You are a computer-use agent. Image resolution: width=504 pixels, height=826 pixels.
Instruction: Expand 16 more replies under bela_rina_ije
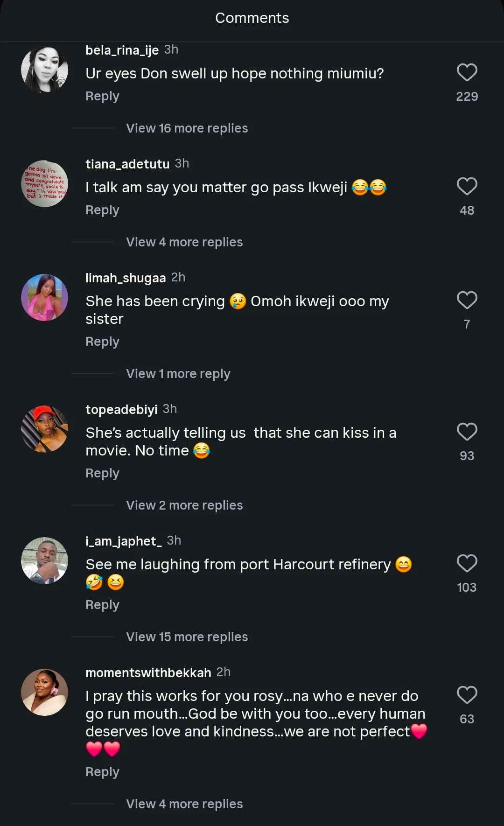[187, 128]
